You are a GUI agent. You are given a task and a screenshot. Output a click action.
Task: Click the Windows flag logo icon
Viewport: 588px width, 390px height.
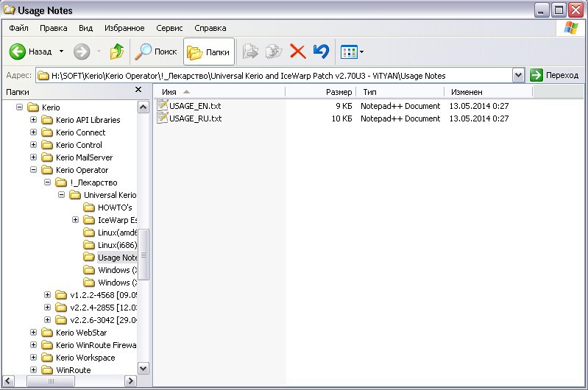click(x=571, y=28)
